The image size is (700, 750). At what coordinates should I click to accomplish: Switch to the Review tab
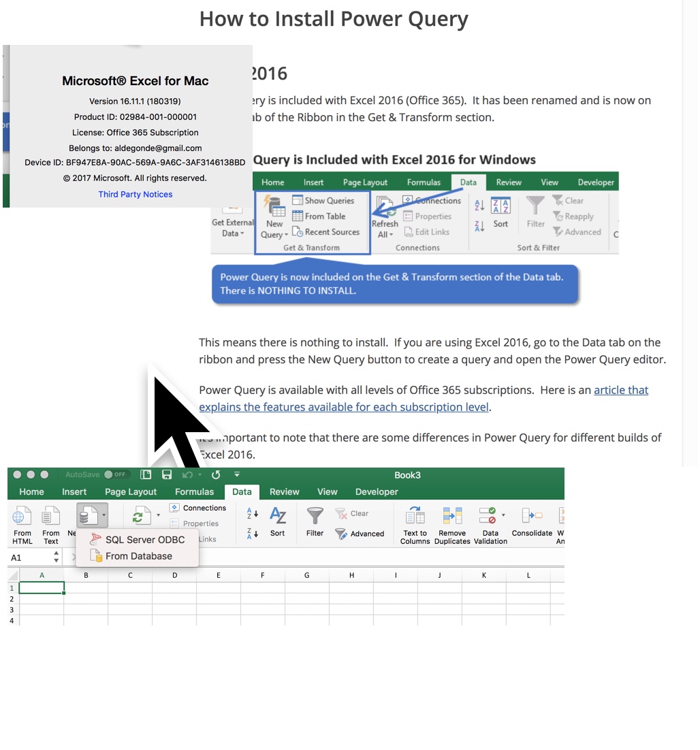point(285,491)
